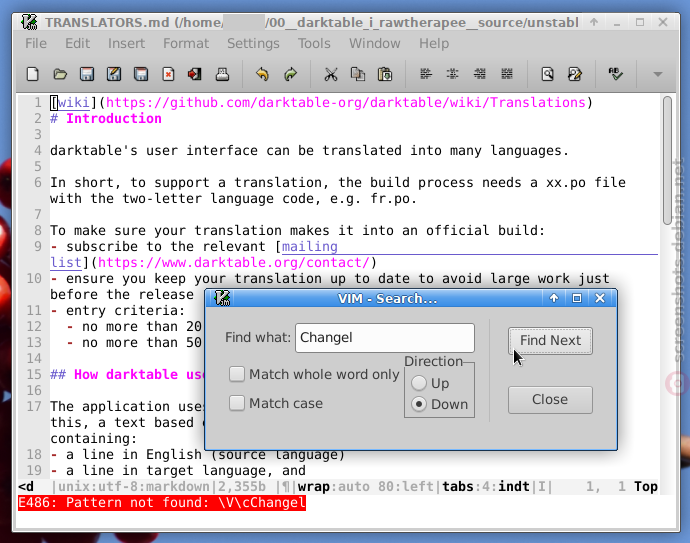The image size is (690, 543).
Task: Open the Window menu
Action: 374,44
